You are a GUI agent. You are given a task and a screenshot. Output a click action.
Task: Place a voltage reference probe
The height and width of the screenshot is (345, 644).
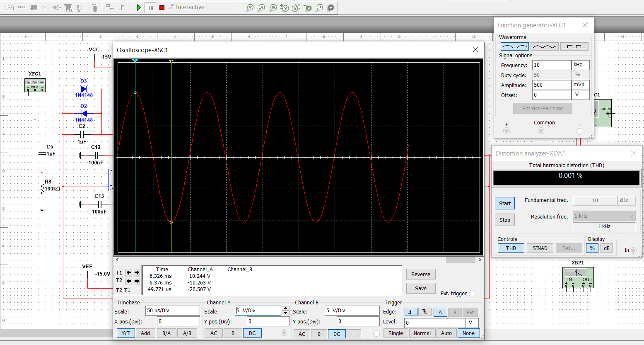tap(308, 7)
